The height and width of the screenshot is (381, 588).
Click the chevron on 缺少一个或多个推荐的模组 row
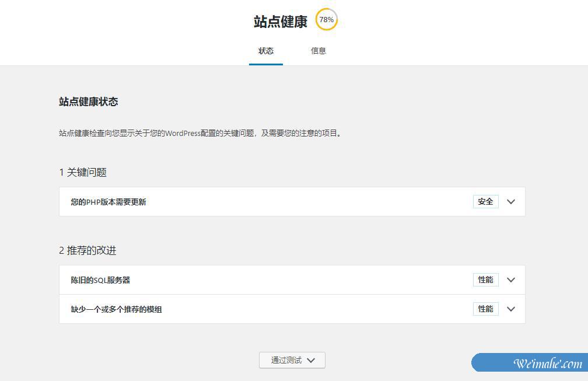tap(511, 309)
